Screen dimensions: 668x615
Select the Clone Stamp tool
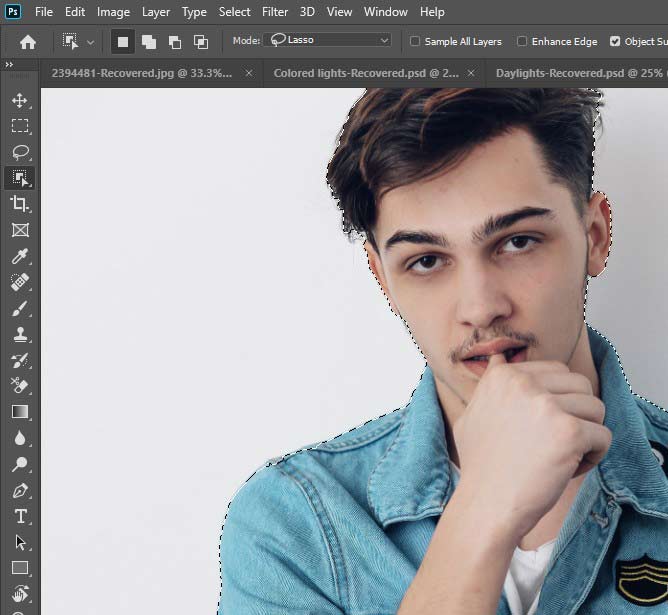click(x=20, y=334)
